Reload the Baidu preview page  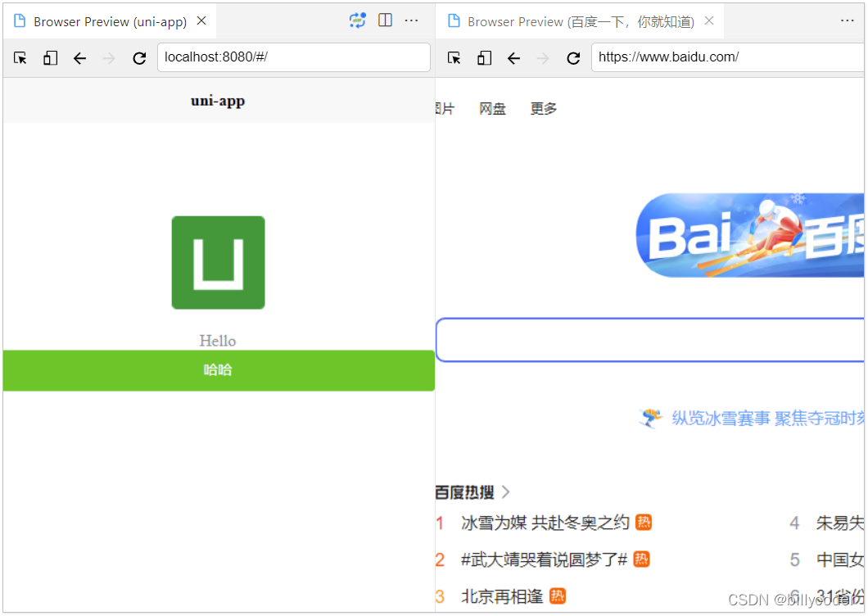573,58
